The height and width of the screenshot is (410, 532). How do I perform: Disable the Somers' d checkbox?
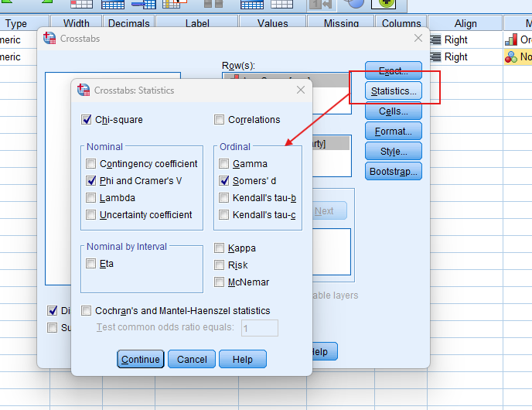[223, 181]
